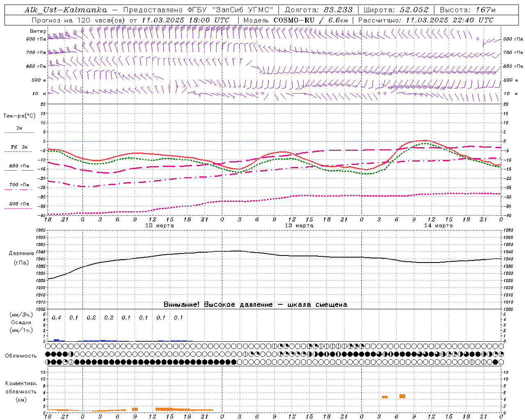This screenshot has width=525, height=420.
Task: Click the "Облачность" cloudiness label
Action: (x=21, y=356)
